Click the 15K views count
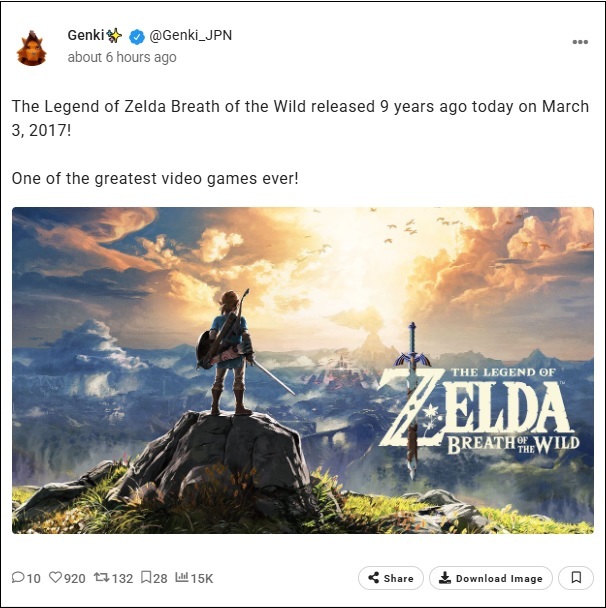This screenshot has height=608, width=606. point(202,579)
